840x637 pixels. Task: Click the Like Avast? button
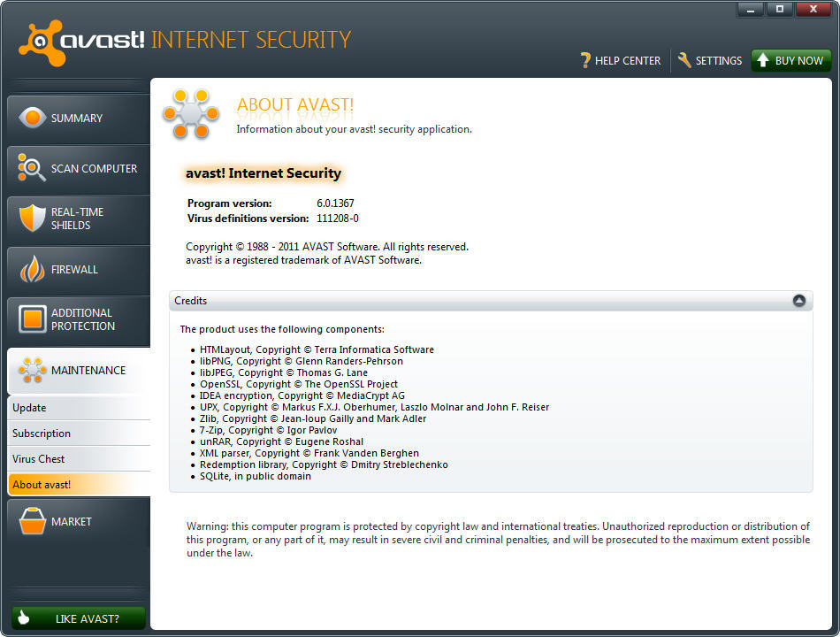click(x=79, y=618)
